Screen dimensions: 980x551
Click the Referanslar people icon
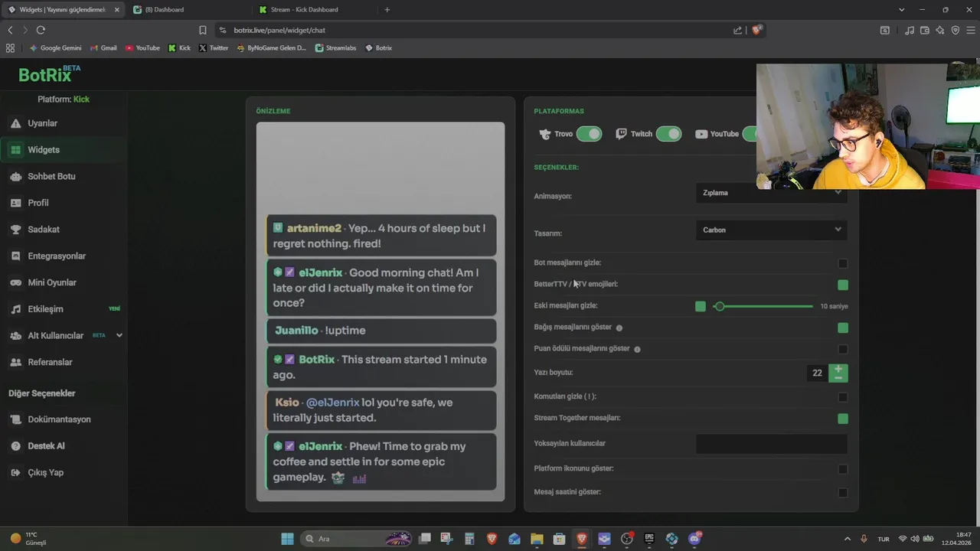[15, 362]
